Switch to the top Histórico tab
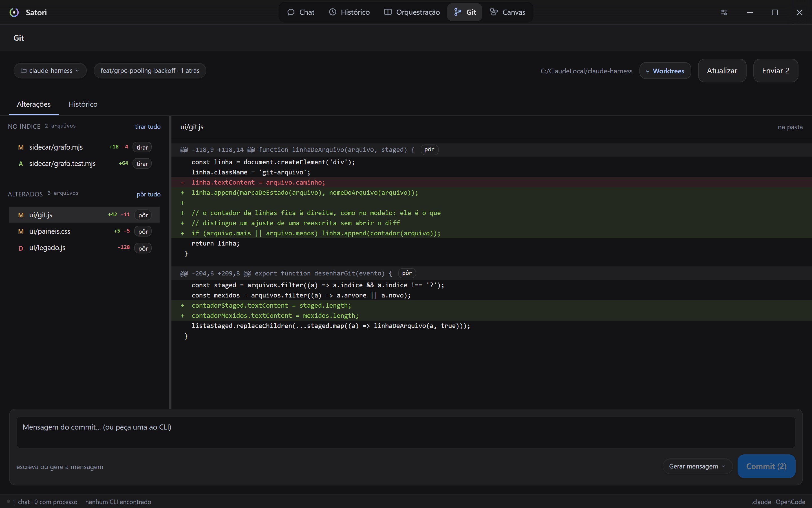 pos(349,12)
